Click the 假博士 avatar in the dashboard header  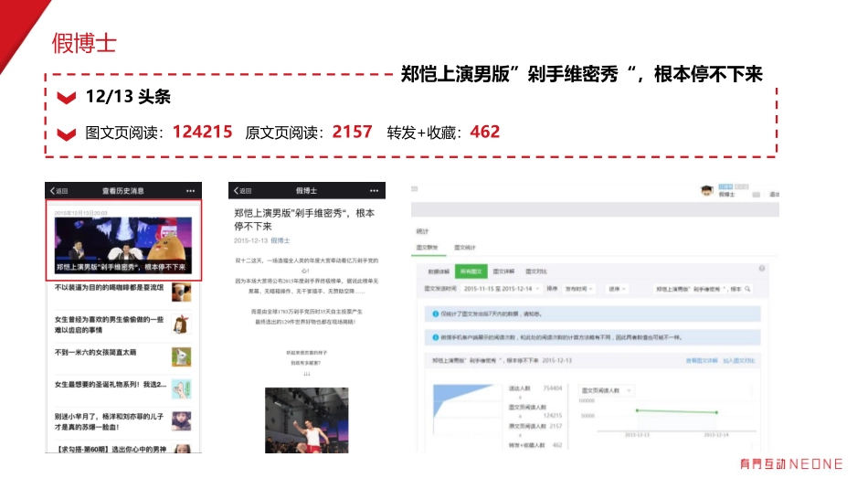(706, 191)
